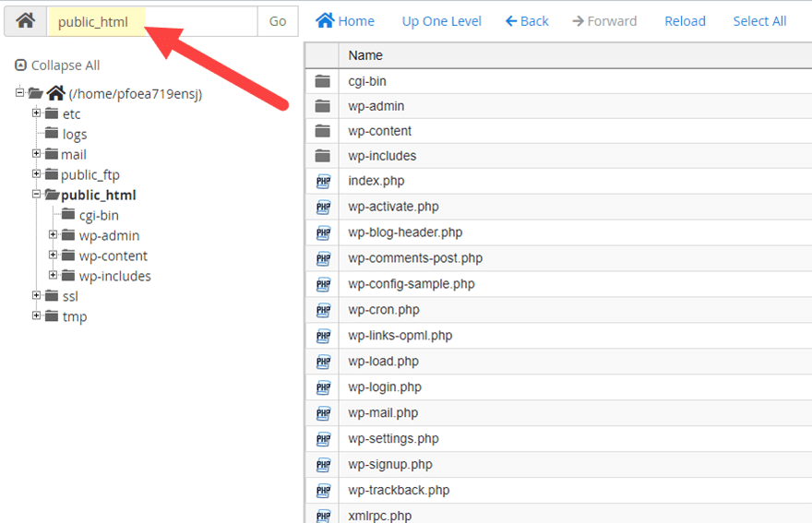Click the PHP icon for wp-comments-post.php
The height and width of the screenshot is (523, 812).
pos(323,258)
